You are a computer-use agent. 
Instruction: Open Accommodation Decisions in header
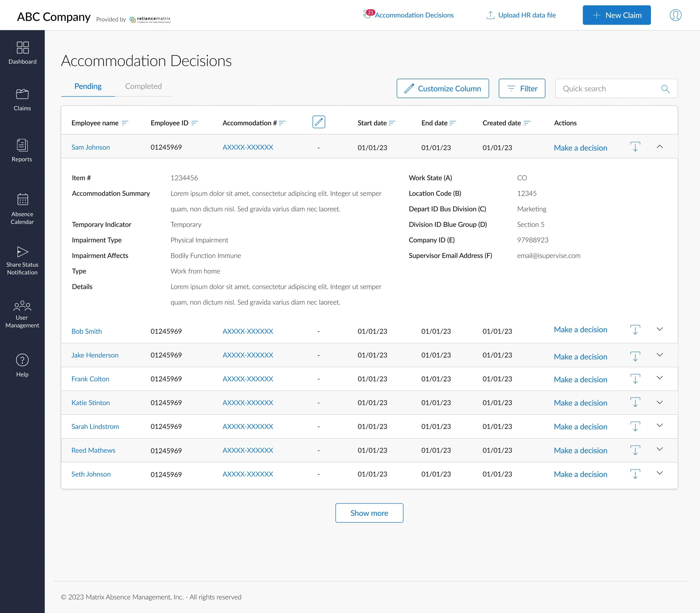click(x=414, y=15)
